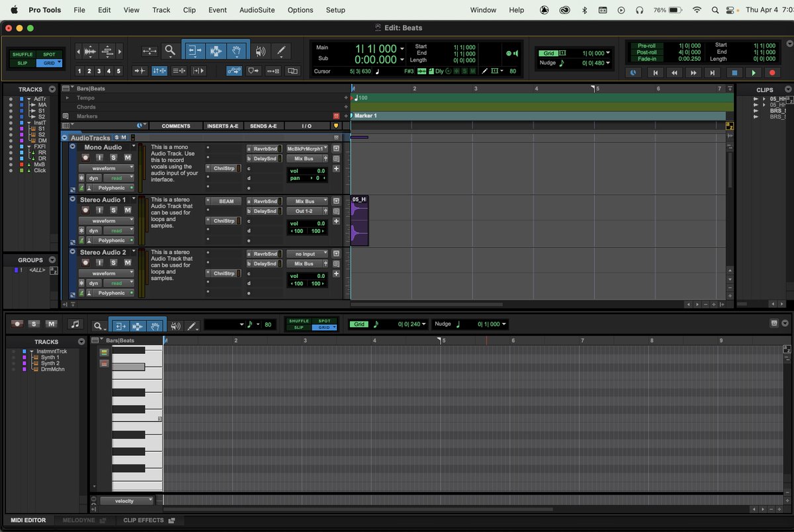The width and height of the screenshot is (794, 532).
Task: Click the Spotlight search icon in the menu bar
Action: [x=715, y=10]
